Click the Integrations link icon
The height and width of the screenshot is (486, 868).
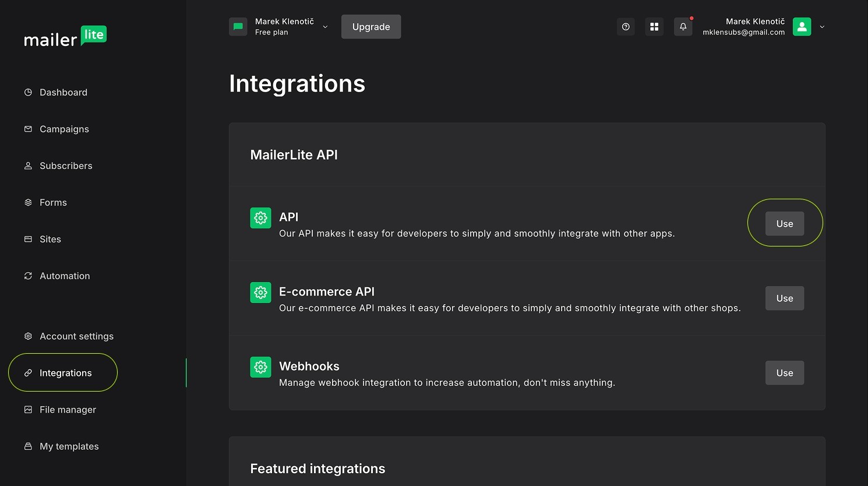(28, 373)
